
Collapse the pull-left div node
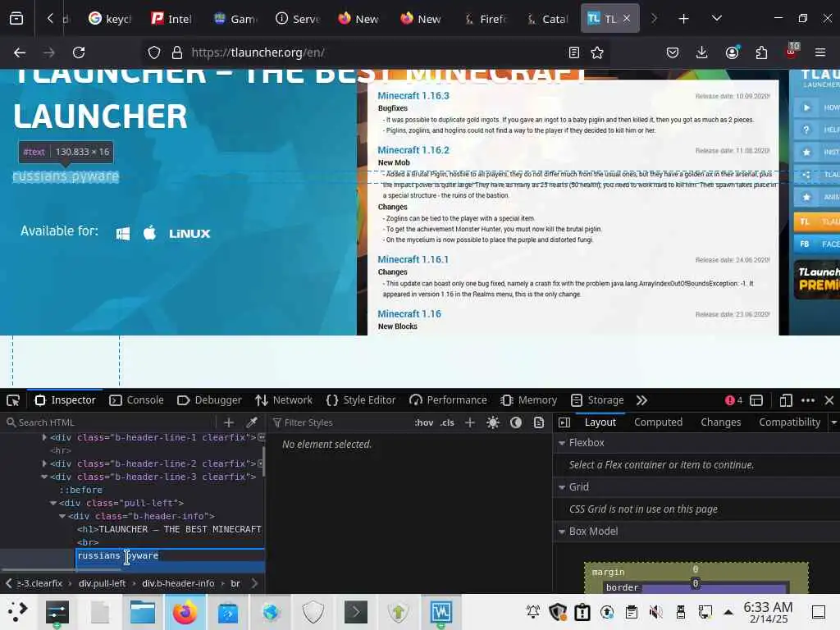53,503
